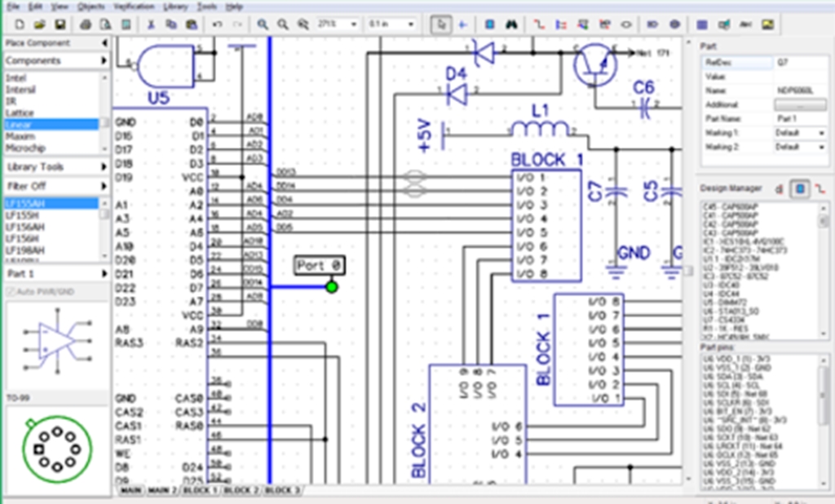
Task: Open the Marking 1 Default dropdown
Action: click(x=821, y=132)
